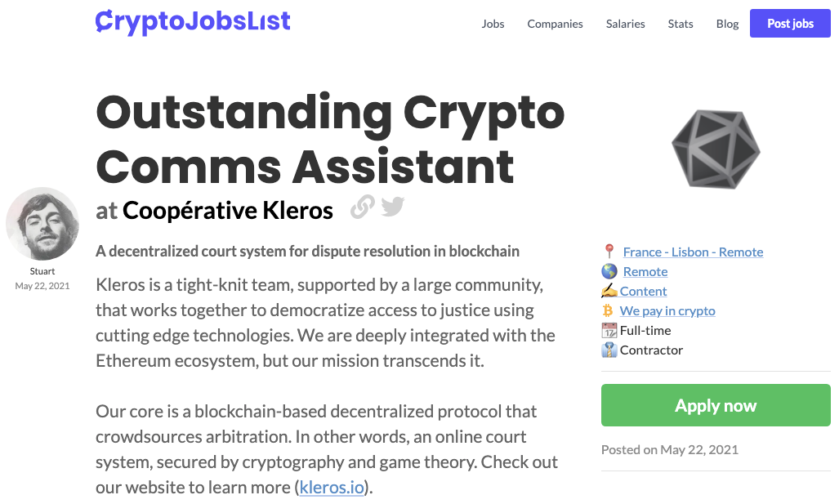Open the Companies menu item
Viewport: 839px width, 504px height.
555,24
